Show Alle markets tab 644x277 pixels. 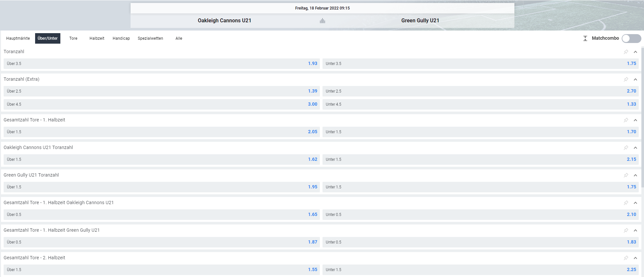[179, 38]
